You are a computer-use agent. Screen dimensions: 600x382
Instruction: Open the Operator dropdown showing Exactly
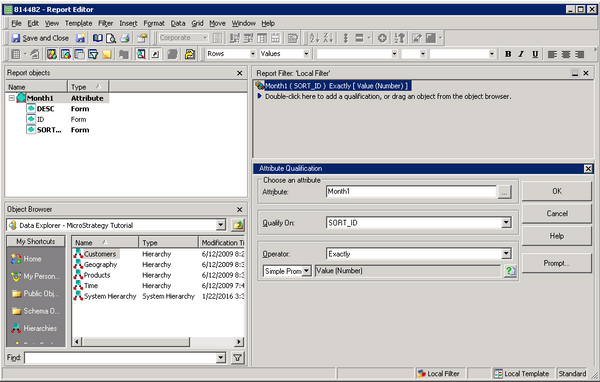[x=506, y=254]
